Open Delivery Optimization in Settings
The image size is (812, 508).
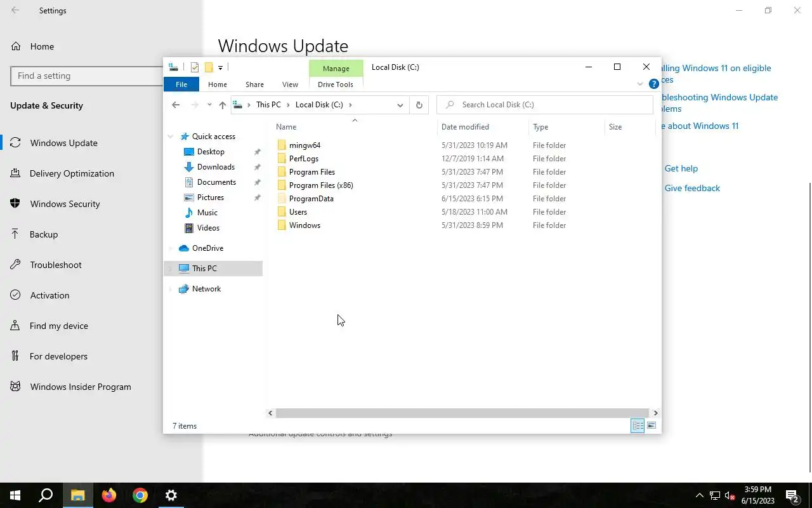(72, 173)
